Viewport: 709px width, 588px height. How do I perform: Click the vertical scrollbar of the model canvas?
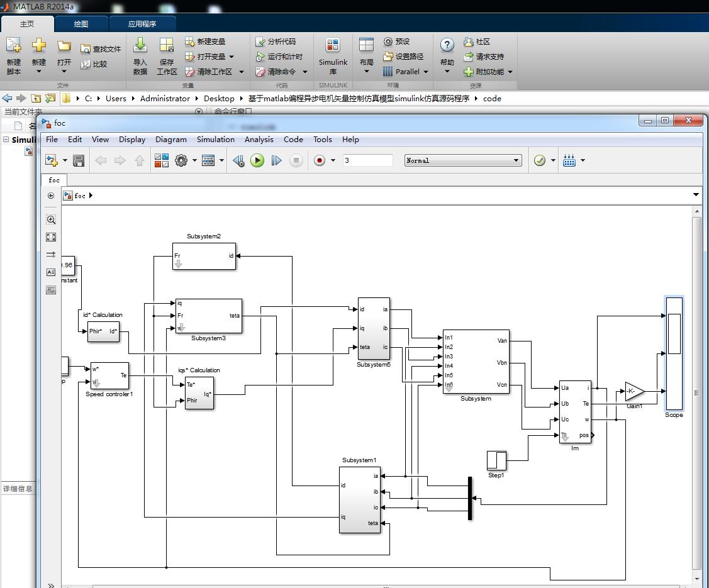point(696,394)
